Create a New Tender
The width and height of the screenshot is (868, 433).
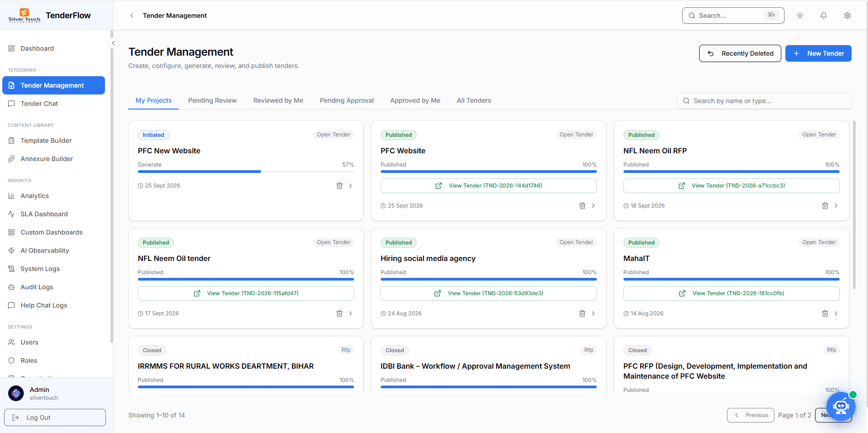[x=819, y=53]
